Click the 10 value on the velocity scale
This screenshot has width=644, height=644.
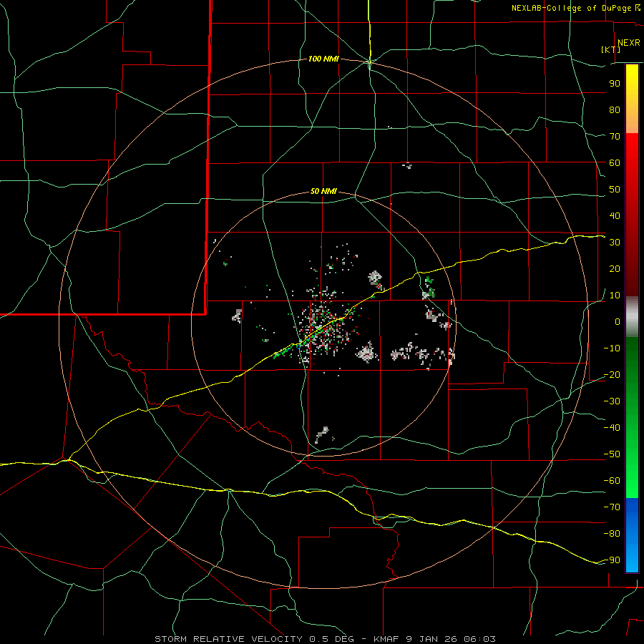(615, 296)
